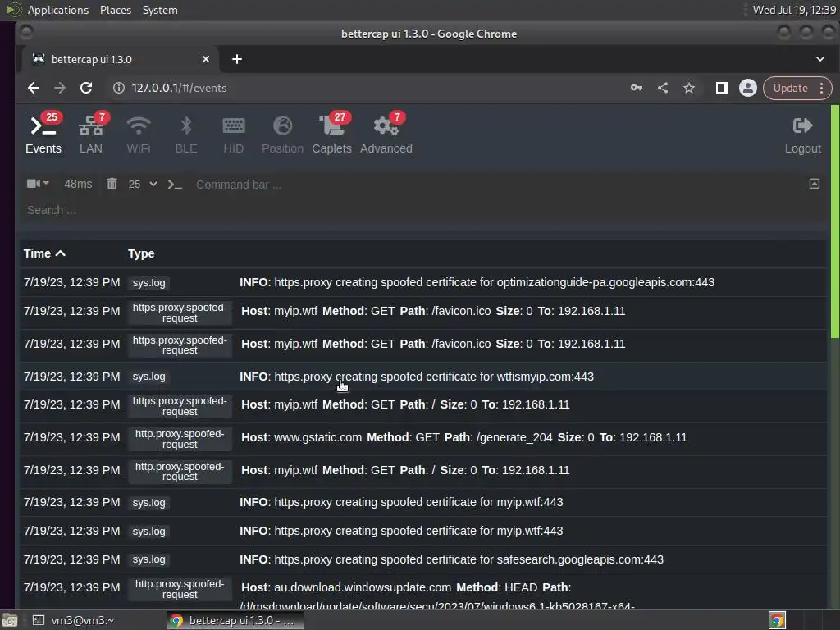This screenshot has width=840, height=630.
Task: Open the session record camera menu
Action: [38, 184]
